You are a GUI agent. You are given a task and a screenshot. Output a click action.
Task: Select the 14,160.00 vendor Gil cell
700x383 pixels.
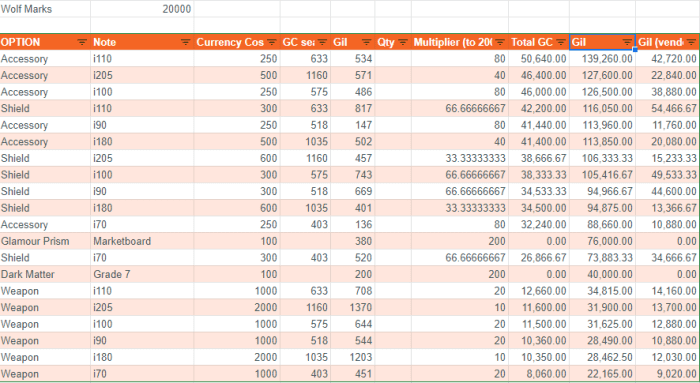pos(667,291)
